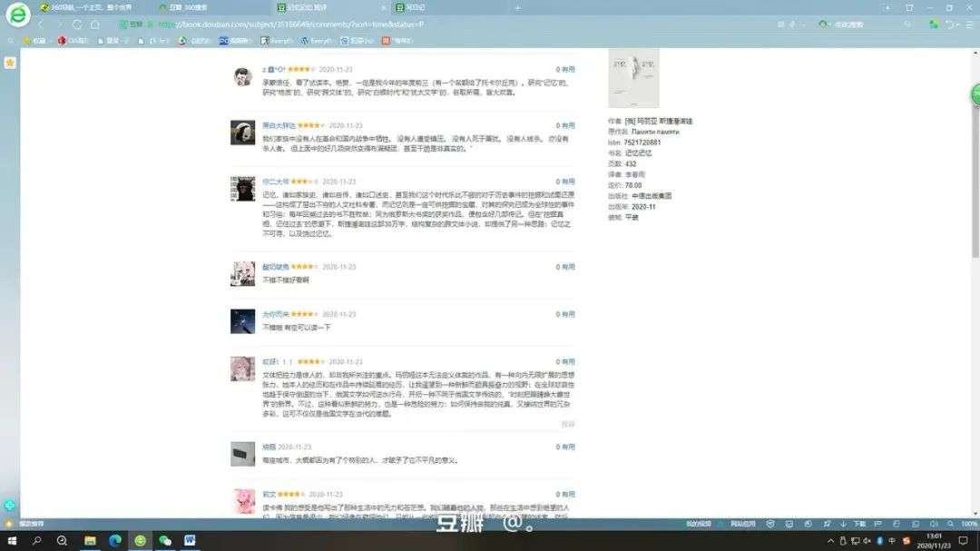Click the 360 browser logo icon
The width and height of the screenshot is (980, 551).
click(17, 15)
